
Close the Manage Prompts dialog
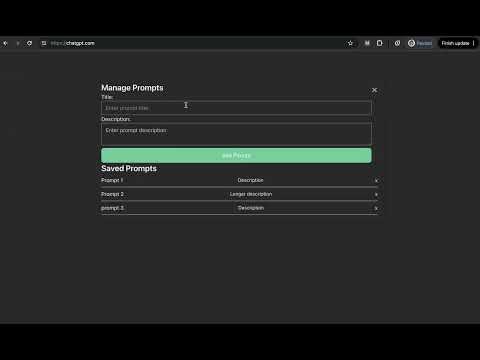pyautogui.click(x=374, y=90)
